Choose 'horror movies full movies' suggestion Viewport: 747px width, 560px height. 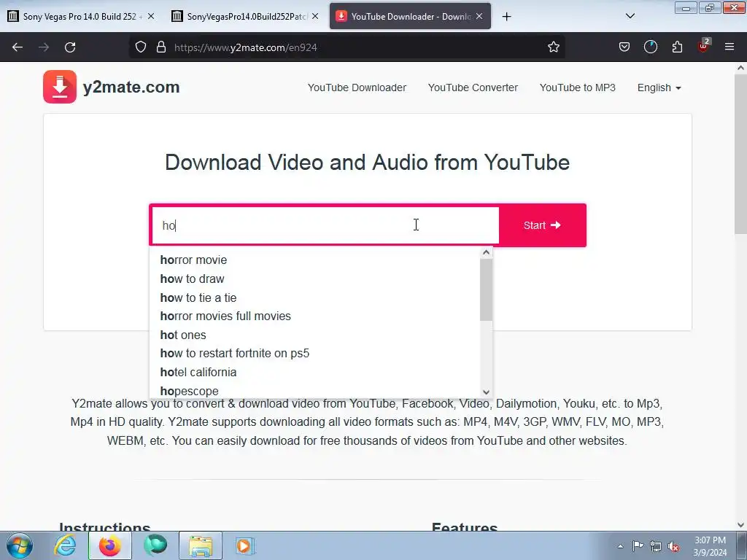[x=314, y=316]
